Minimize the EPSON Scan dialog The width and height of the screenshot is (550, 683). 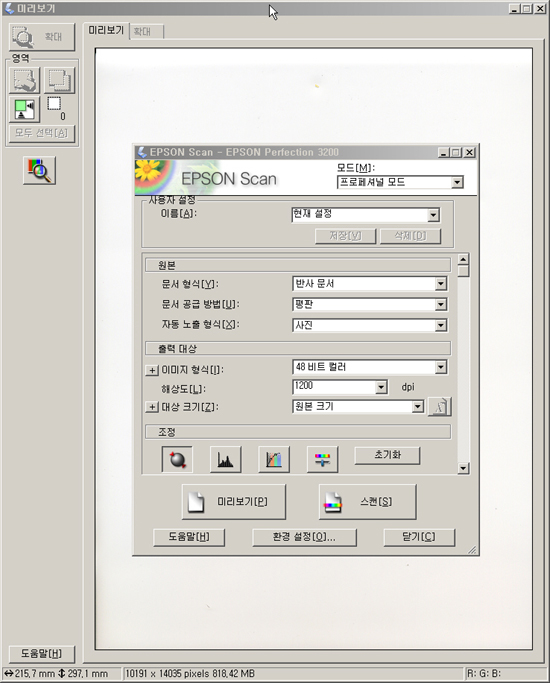[x=444, y=152]
